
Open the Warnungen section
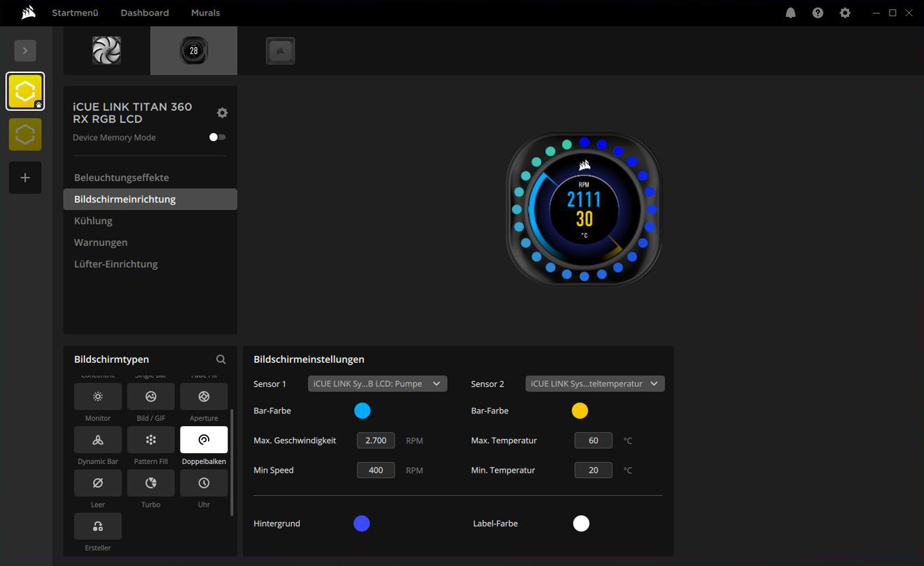point(101,242)
